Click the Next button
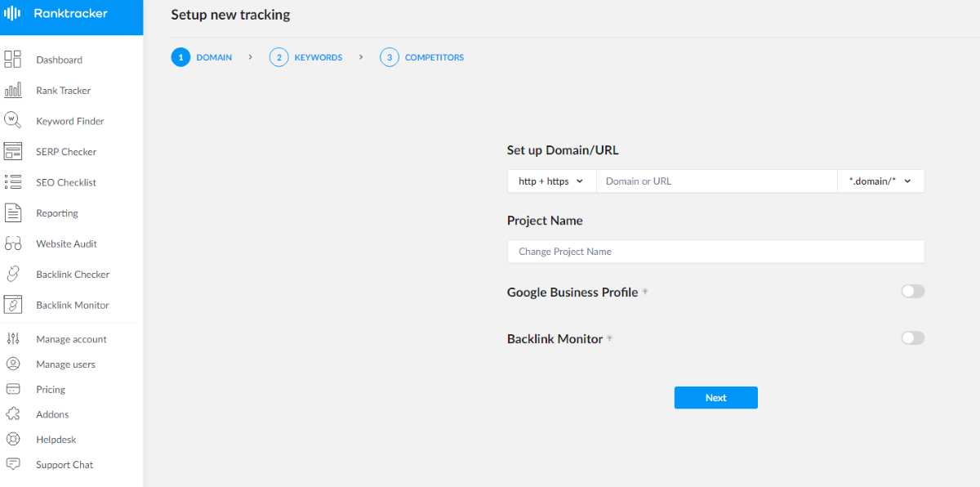The image size is (980, 487). click(716, 398)
